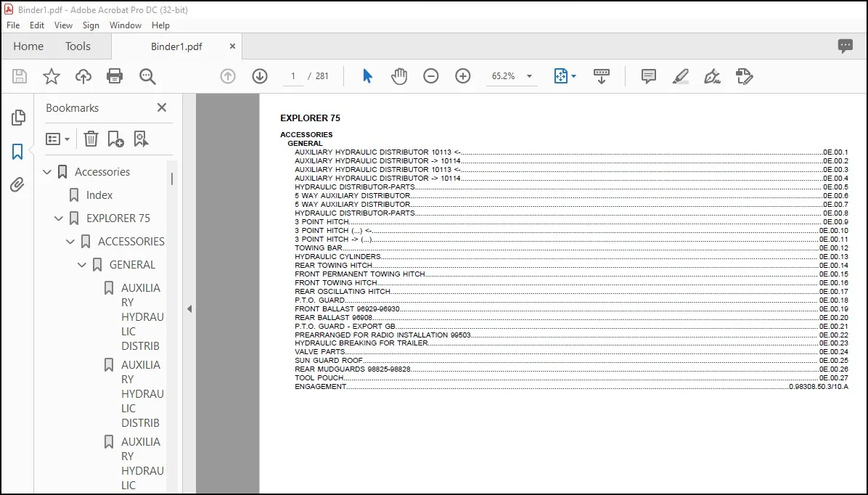Click the ENGAGEMENT entry

coord(571,386)
